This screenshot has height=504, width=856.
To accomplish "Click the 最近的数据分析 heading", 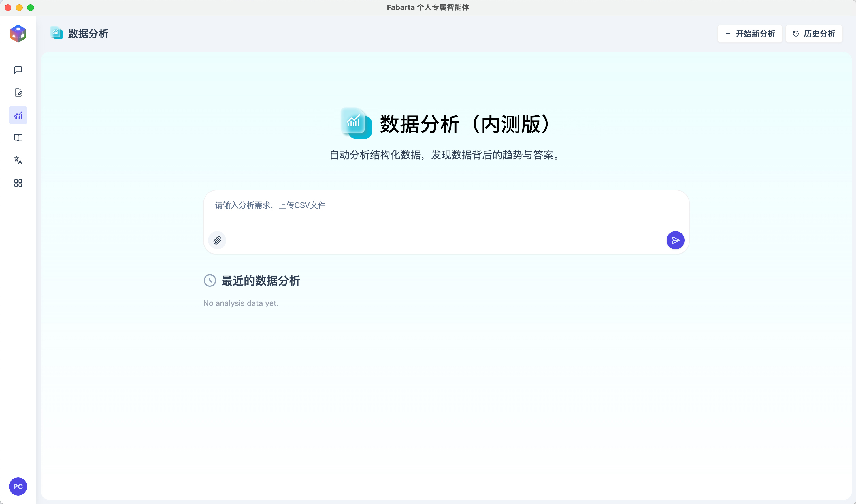I will point(260,281).
